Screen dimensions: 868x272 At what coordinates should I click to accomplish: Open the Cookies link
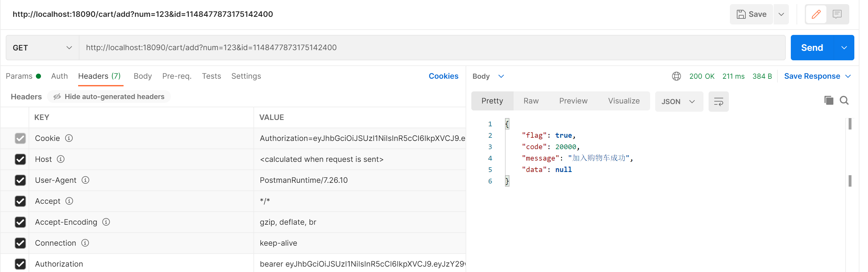443,76
